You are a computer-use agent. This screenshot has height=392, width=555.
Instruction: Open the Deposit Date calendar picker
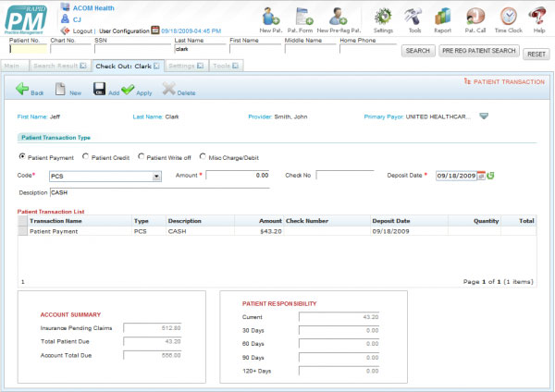pyautogui.click(x=481, y=176)
